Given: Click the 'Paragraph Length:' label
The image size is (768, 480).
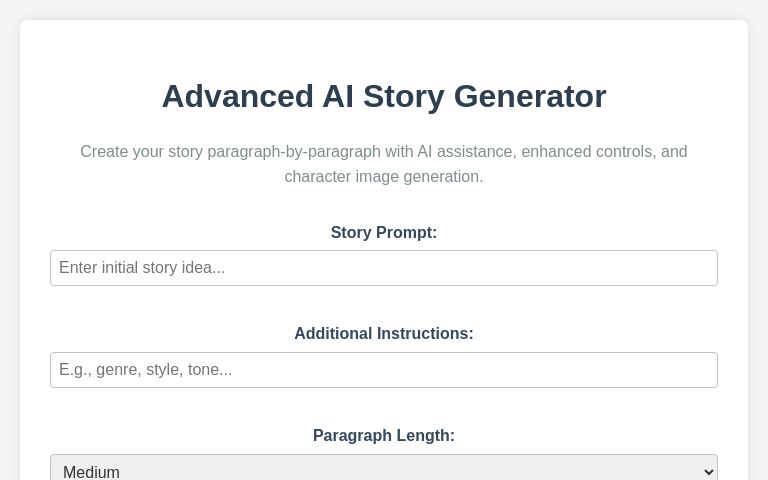Looking at the screenshot, I should point(384,436).
